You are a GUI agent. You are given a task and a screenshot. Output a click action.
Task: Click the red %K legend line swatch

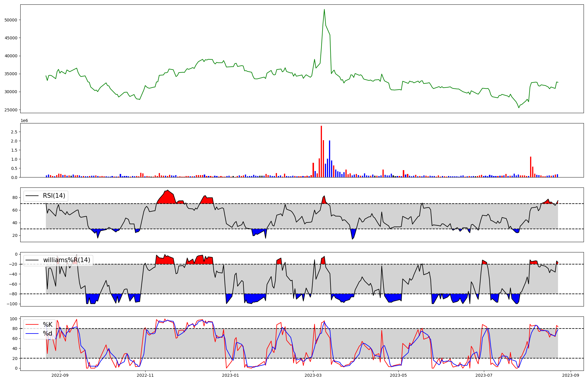pos(32,324)
